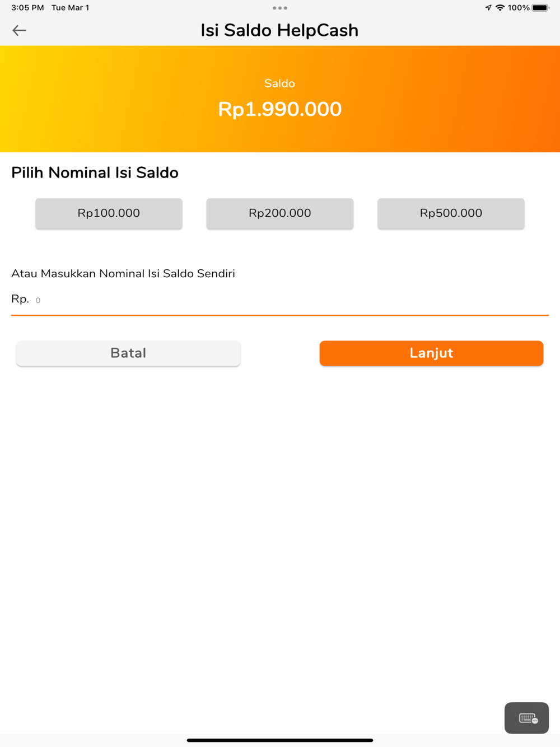Image resolution: width=560 pixels, height=747 pixels.
Task: Tap the location services arrow icon
Action: (488, 8)
